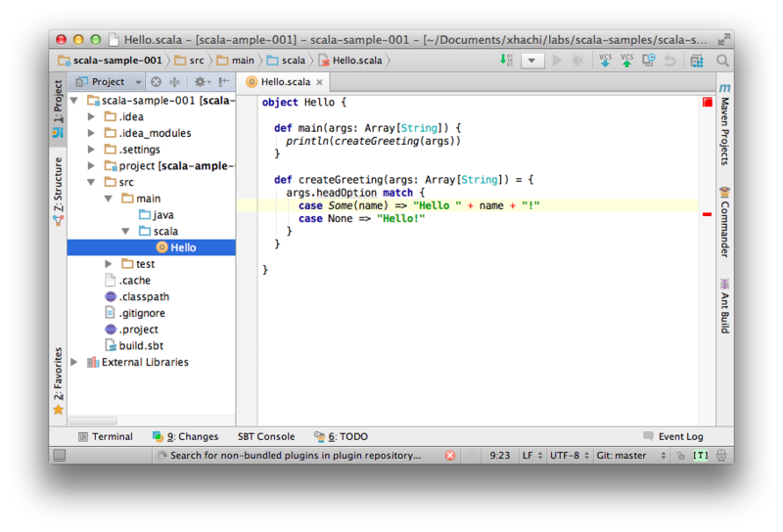Toggle the Maven Projects side panel

pyautogui.click(x=724, y=125)
